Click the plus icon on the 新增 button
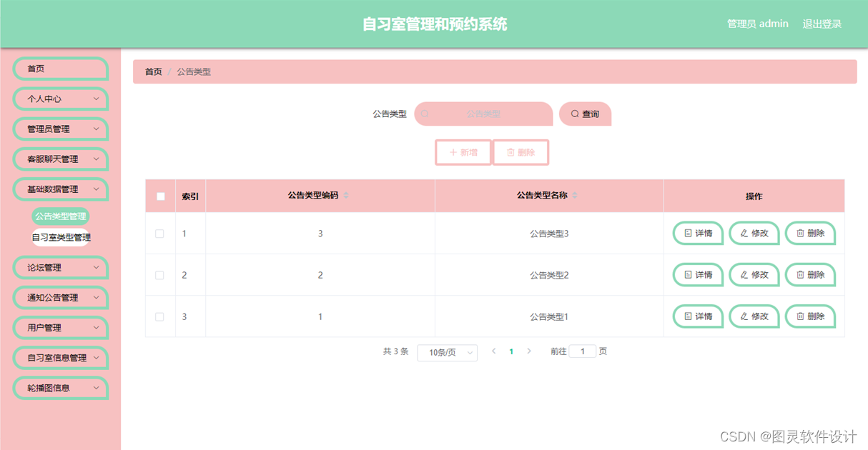The width and height of the screenshot is (868, 450). pos(453,152)
